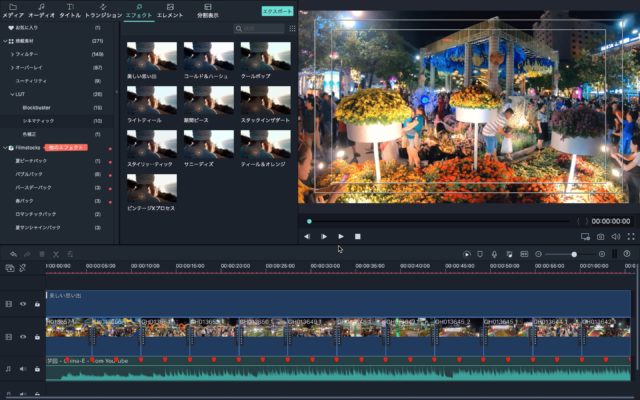
Task: Select the Blockbuster LUT category
Action: 36,107
